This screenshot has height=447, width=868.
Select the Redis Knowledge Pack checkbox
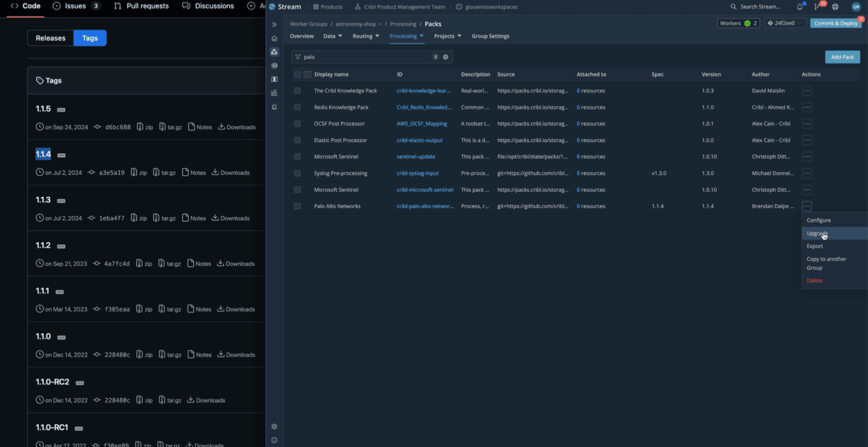pyautogui.click(x=297, y=107)
